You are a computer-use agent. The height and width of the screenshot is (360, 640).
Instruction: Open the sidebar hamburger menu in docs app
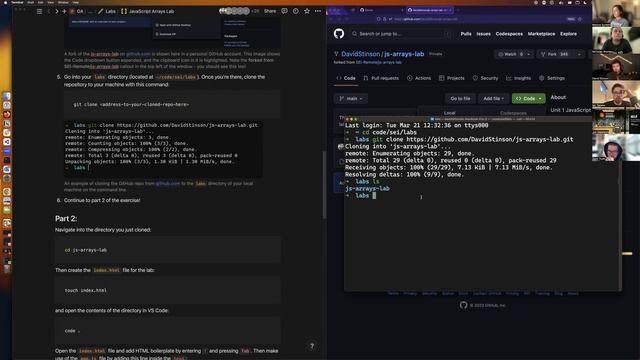click(x=39, y=11)
